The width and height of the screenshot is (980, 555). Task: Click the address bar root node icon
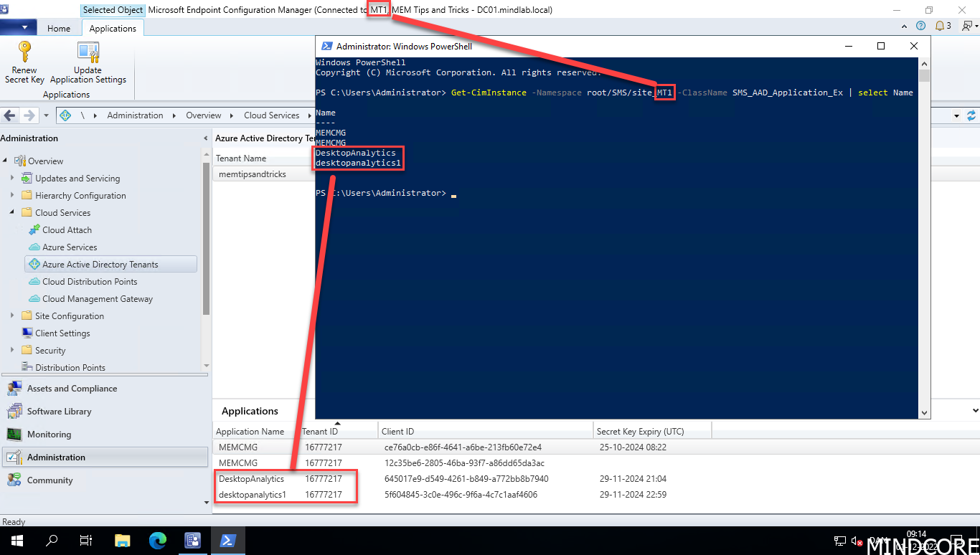pyautogui.click(x=65, y=115)
